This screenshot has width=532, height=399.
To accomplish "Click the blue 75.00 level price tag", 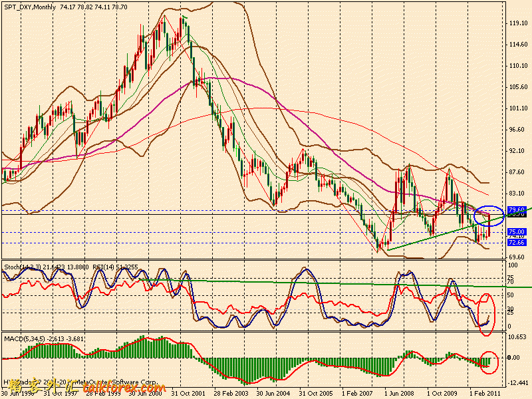I will (x=517, y=231).
